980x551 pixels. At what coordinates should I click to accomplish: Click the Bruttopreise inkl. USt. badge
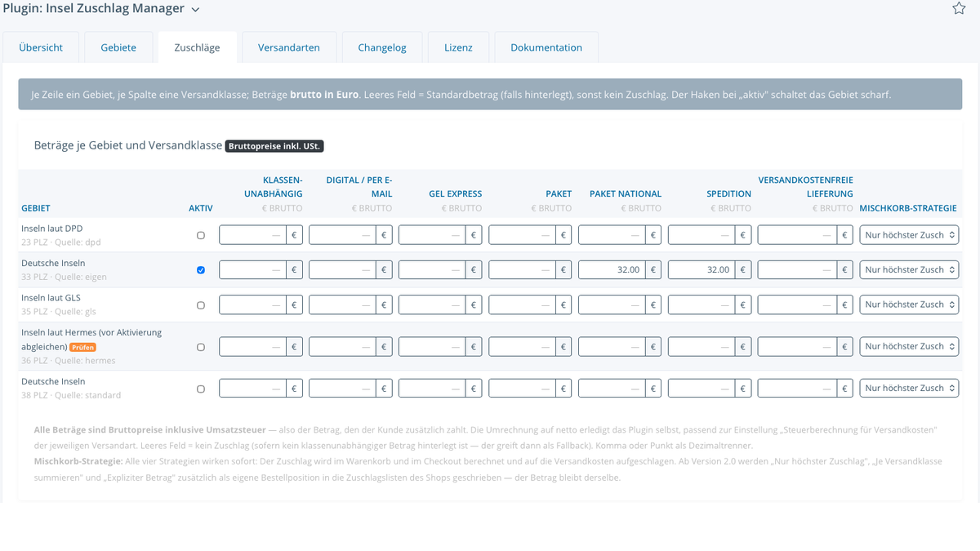coord(275,146)
